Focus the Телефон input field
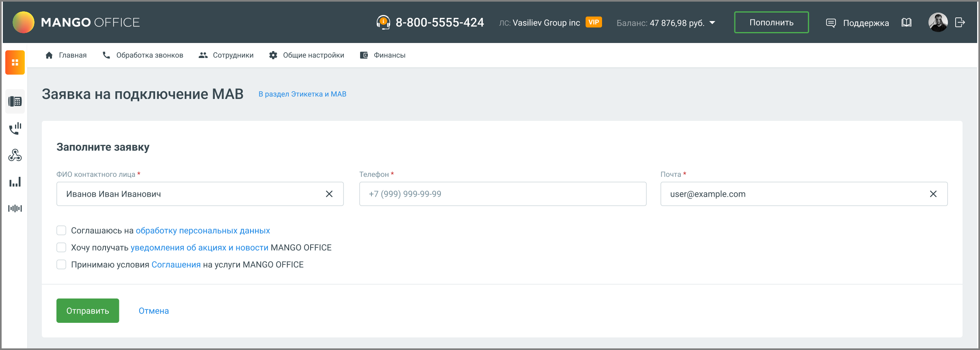 pos(503,194)
